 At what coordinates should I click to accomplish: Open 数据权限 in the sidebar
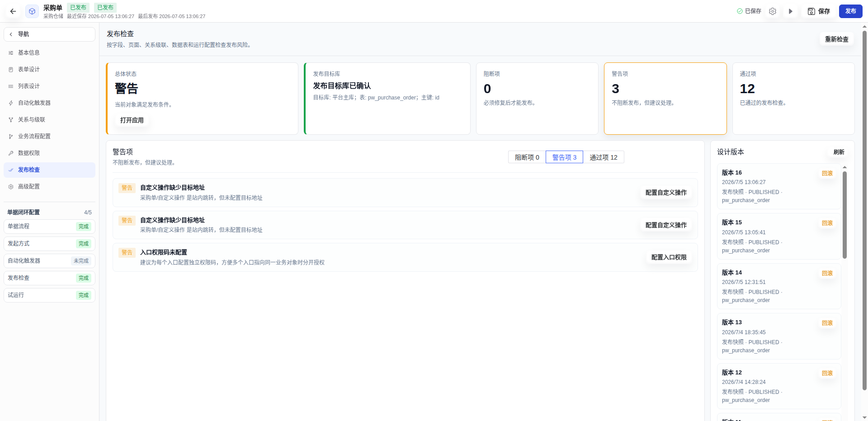pos(49,153)
